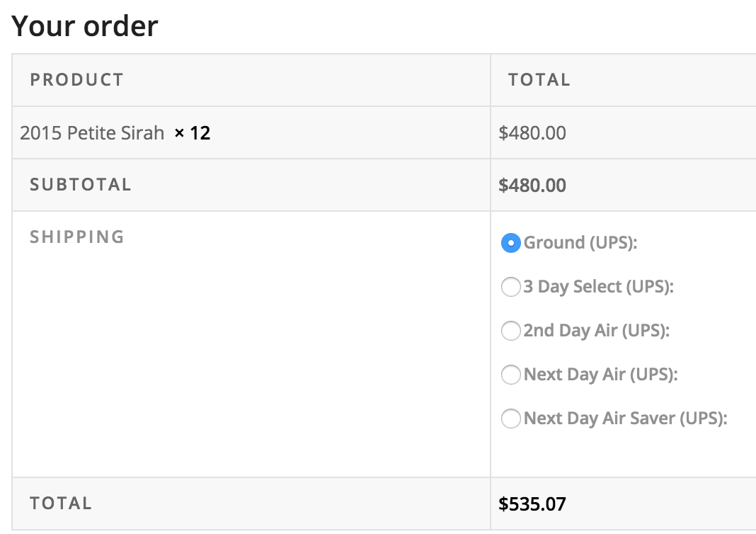Select Next Day Air (UPS) radio button
The width and height of the screenshot is (756, 534).
pos(510,375)
